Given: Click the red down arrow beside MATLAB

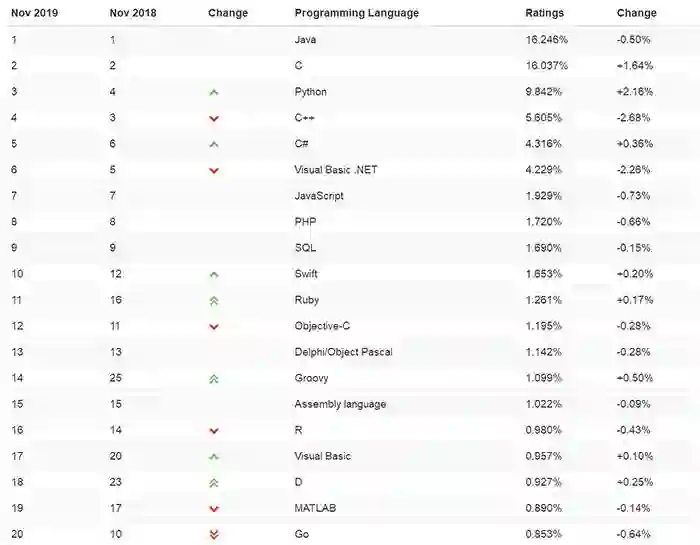Looking at the screenshot, I should point(214,509).
